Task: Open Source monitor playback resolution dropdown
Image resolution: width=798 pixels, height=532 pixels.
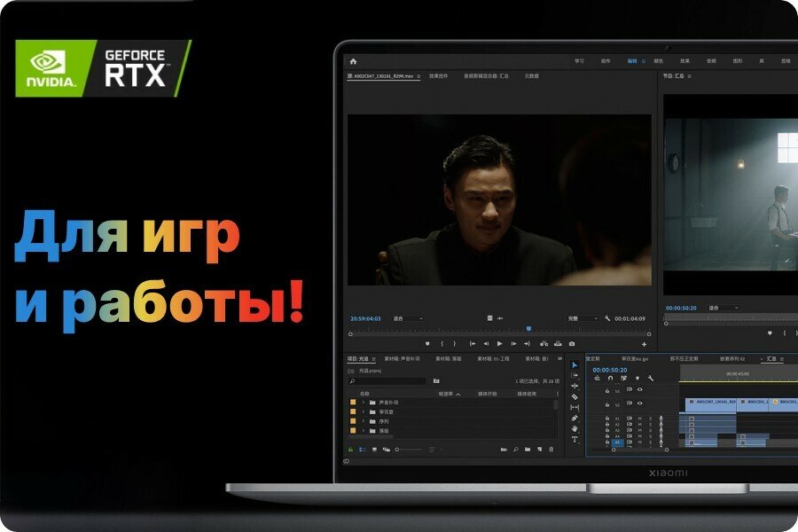Action: [x=583, y=318]
